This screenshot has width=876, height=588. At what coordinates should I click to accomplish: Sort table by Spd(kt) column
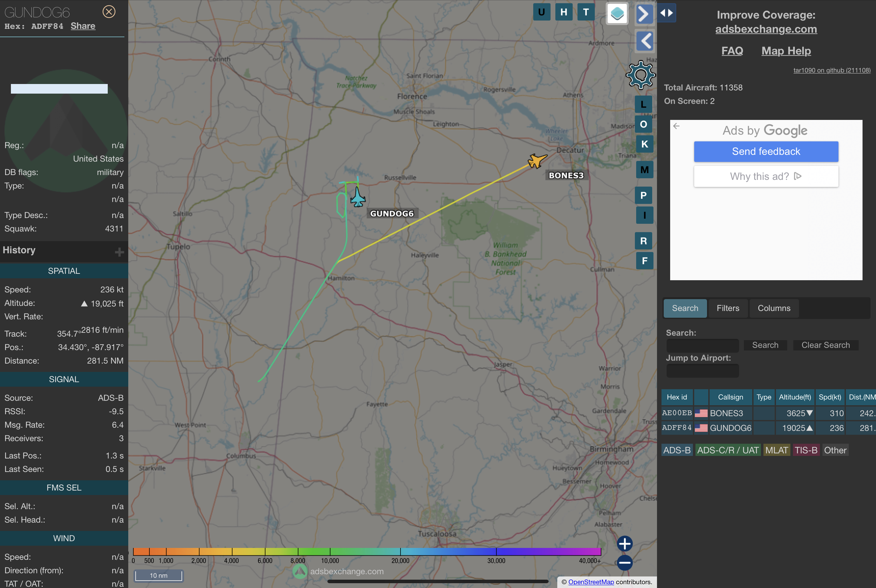(x=830, y=397)
